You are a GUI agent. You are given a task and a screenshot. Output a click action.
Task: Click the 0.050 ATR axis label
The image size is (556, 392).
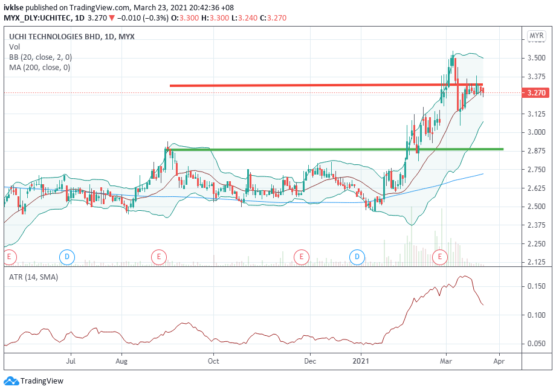537,344
